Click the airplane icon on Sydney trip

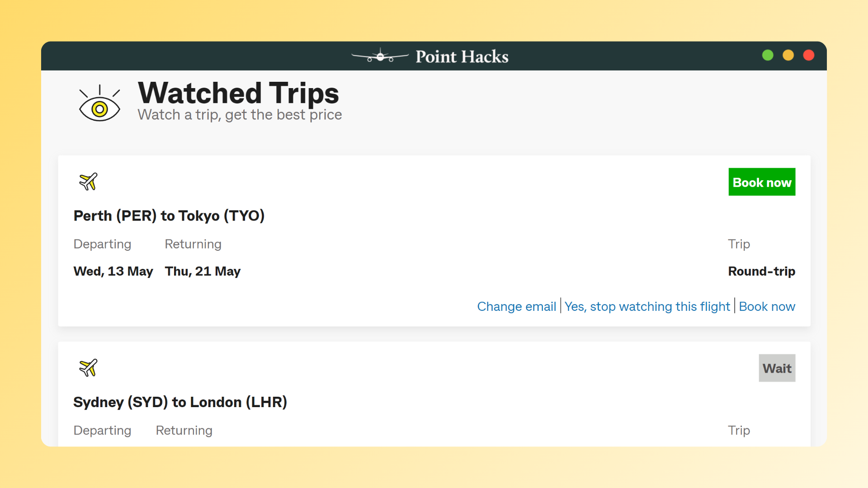pos(88,368)
